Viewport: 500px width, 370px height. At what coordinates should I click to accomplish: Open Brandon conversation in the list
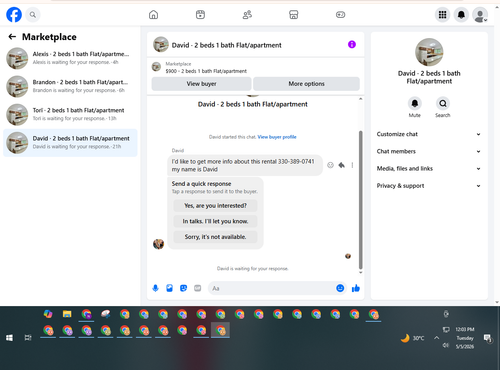pyautogui.click(x=70, y=86)
